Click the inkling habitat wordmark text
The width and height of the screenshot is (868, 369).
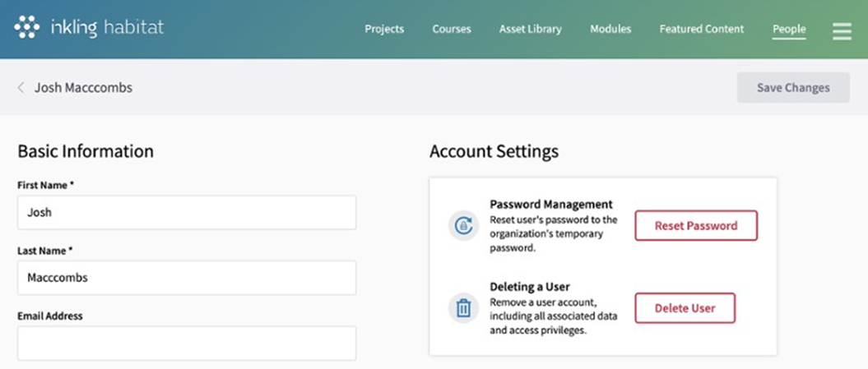point(107,27)
